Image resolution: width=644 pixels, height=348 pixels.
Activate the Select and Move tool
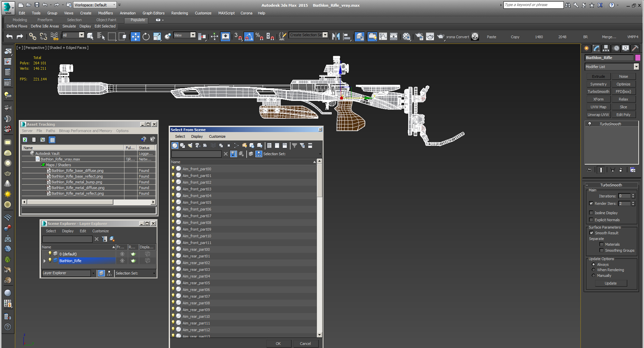[135, 37]
